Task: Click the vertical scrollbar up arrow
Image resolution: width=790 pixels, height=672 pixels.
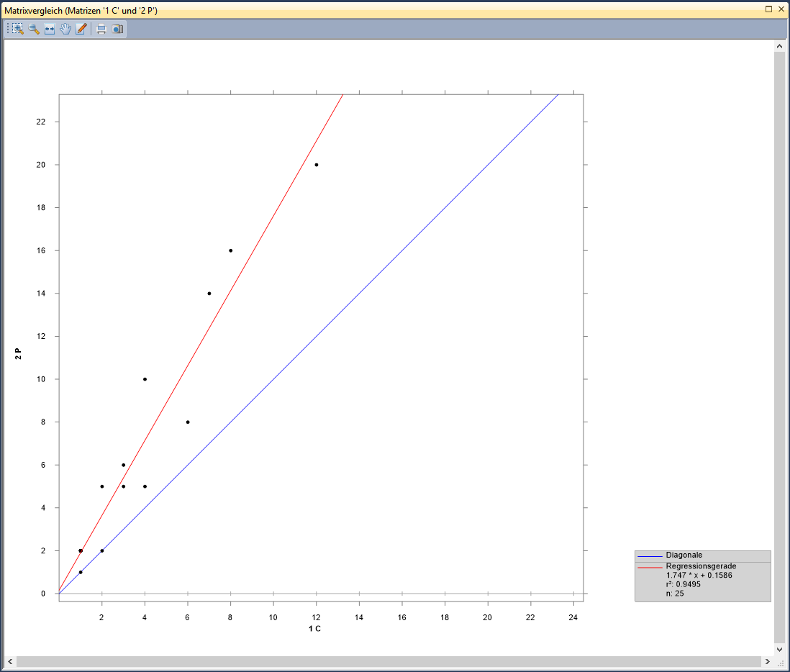Action: click(x=779, y=46)
